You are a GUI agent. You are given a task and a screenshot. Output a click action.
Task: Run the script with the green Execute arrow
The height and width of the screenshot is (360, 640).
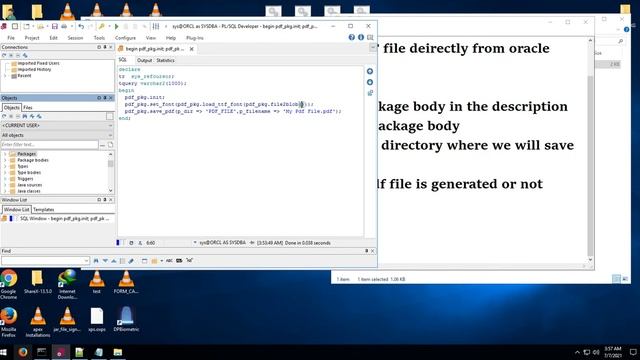(116, 27)
